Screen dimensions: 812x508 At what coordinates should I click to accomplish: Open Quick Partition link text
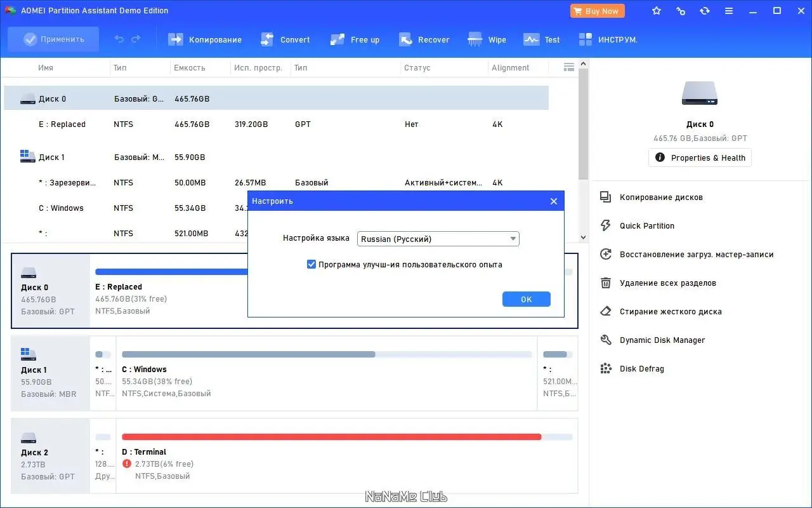click(x=647, y=226)
